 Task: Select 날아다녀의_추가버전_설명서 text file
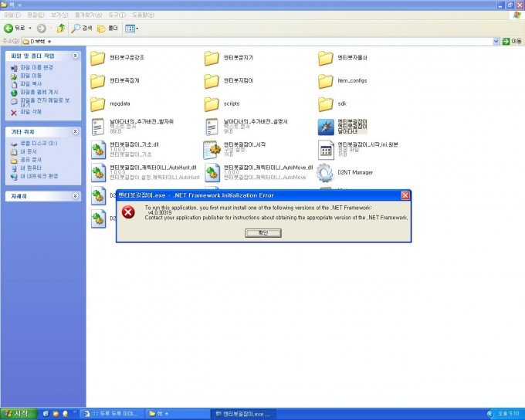[246, 127]
